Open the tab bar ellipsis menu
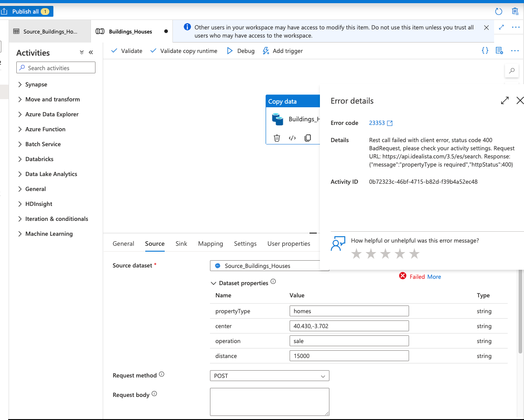The width and height of the screenshot is (524, 420). pos(516,28)
